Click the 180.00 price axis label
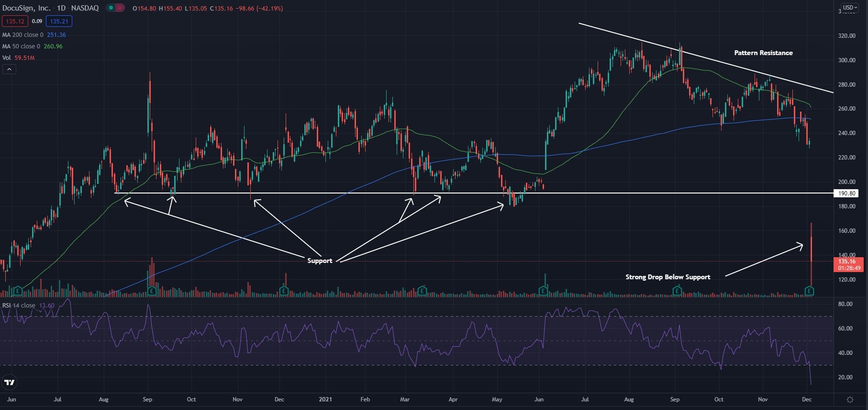Screen dimensions: 868x410 pyautogui.click(x=846, y=206)
